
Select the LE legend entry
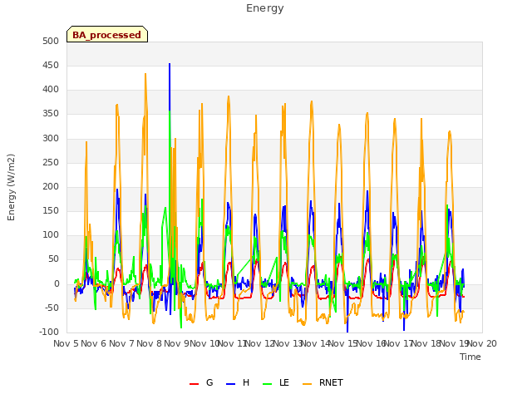pyautogui.click(x=276, y=382)
